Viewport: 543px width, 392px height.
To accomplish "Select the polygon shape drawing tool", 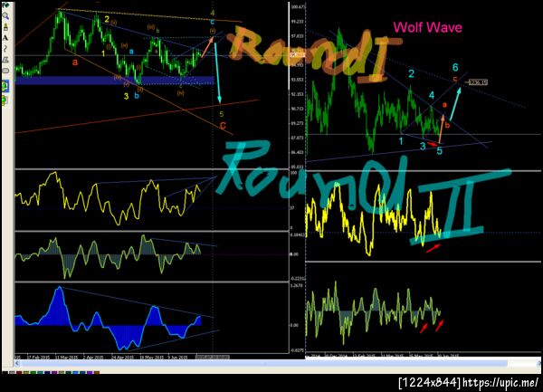I will (5, 60).
